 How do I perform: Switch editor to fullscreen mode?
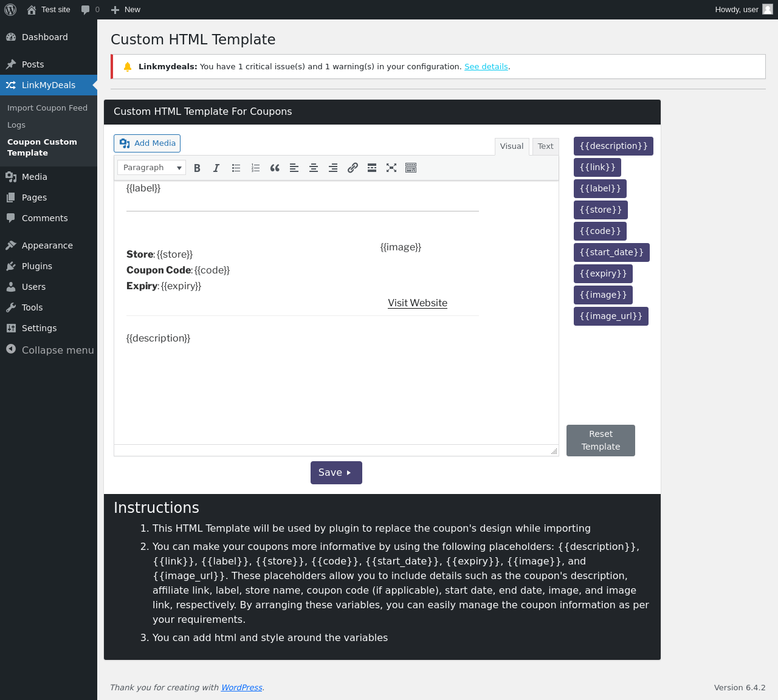tap(391, 168)
